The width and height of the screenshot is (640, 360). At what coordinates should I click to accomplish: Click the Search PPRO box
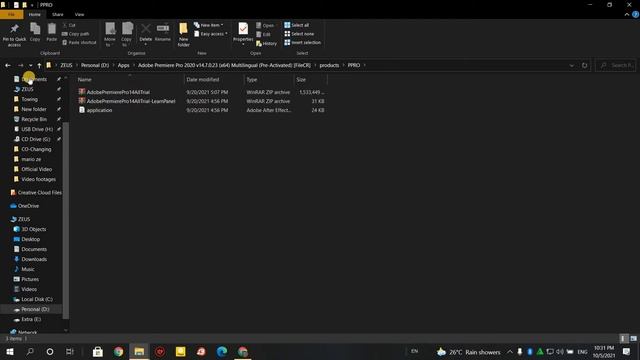tap(616, 65)
